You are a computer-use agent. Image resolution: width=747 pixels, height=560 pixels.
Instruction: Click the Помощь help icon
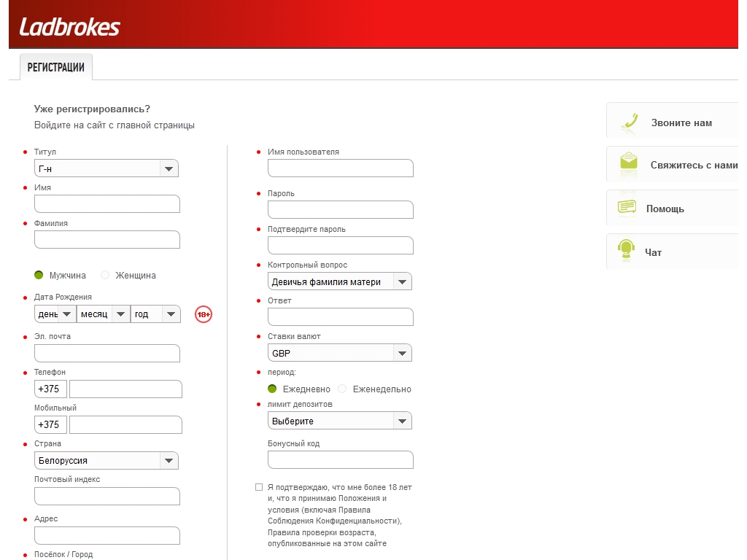click(627, 207)
